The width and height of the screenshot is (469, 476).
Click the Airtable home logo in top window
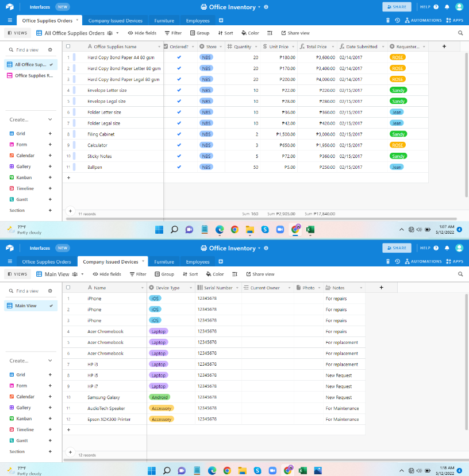click(x=10, y=7)
